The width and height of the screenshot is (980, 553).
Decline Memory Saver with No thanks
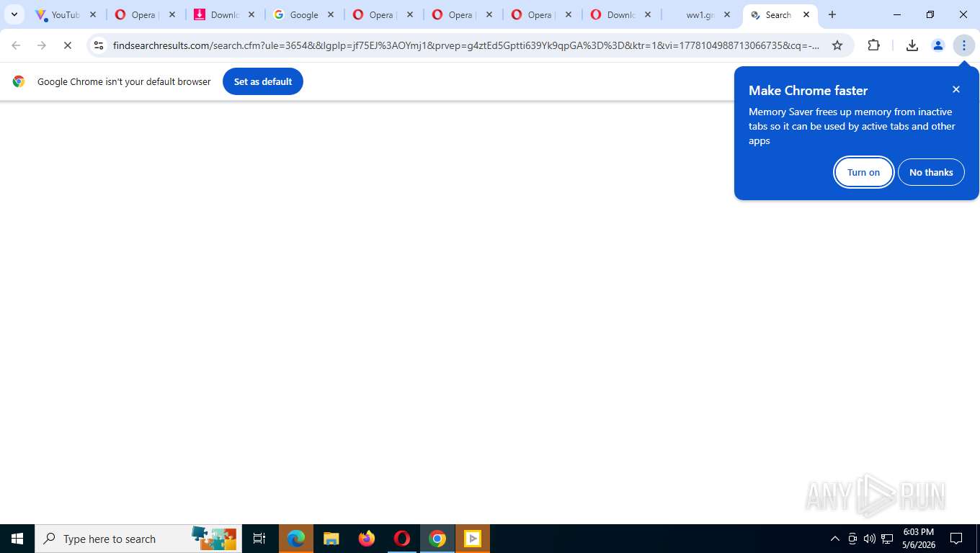point(931,172)
